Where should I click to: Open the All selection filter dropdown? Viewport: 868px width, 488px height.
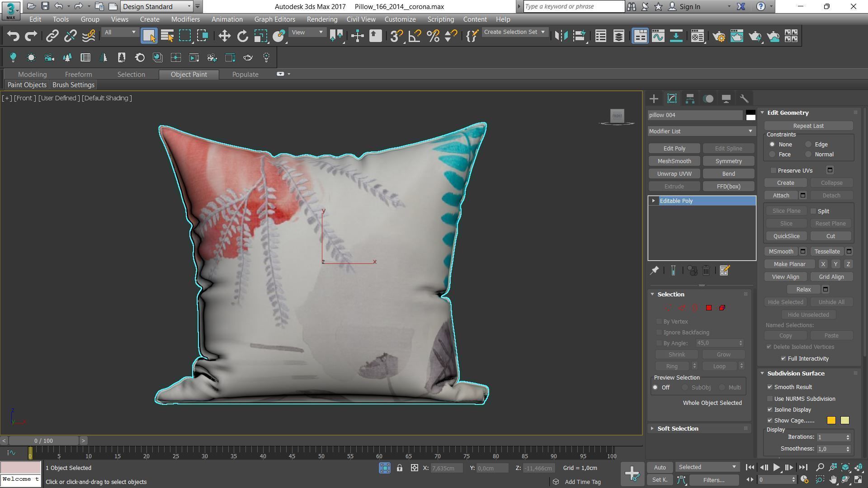[x=120, y=32]
